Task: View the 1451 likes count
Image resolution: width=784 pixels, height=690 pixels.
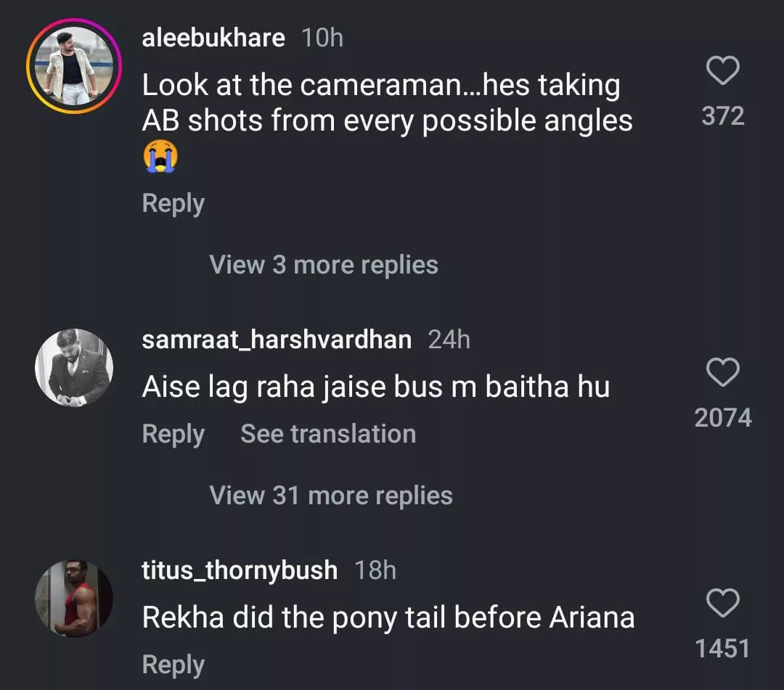Action: [723, 649]
